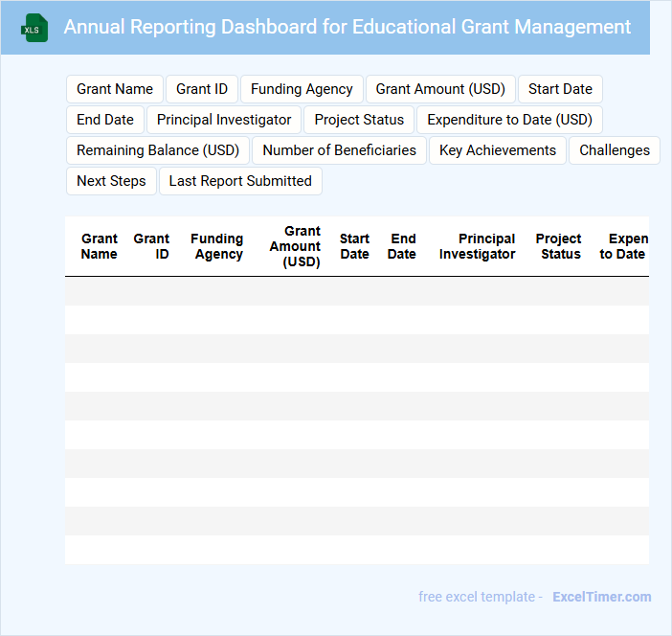This screenshot has height=636, width=672.
Task: Click the first empty table row
Action: pyautogui.click(x=356, y=291)
